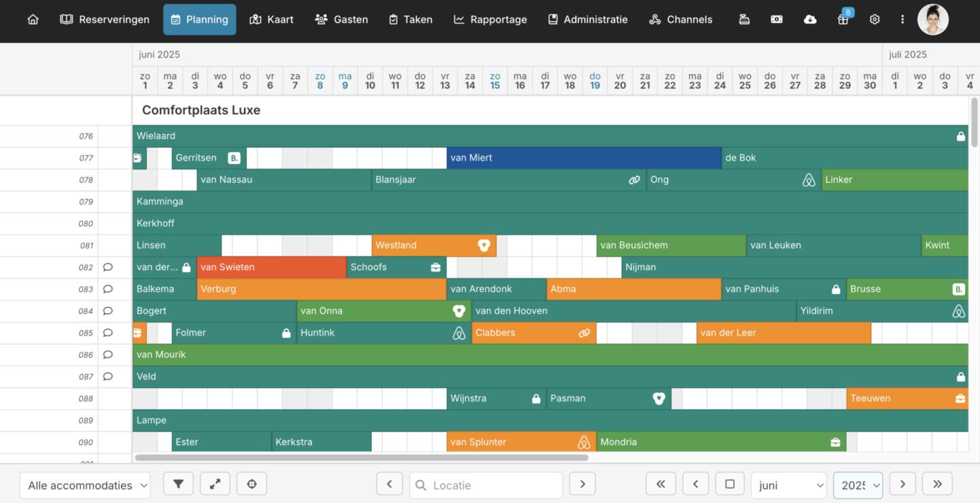Switch to the Reserveringen tab
The width and height of the screenshot is (980, 503).
point(105,20)
